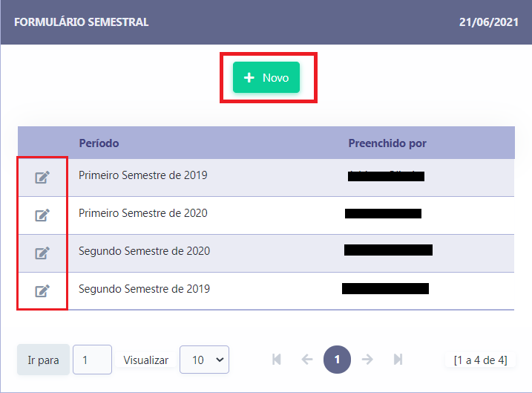Select the Segundo Semestre de 2020 row text
This screenshot has width=532, height=393.
pyautogui.click(x=144, y=251)
